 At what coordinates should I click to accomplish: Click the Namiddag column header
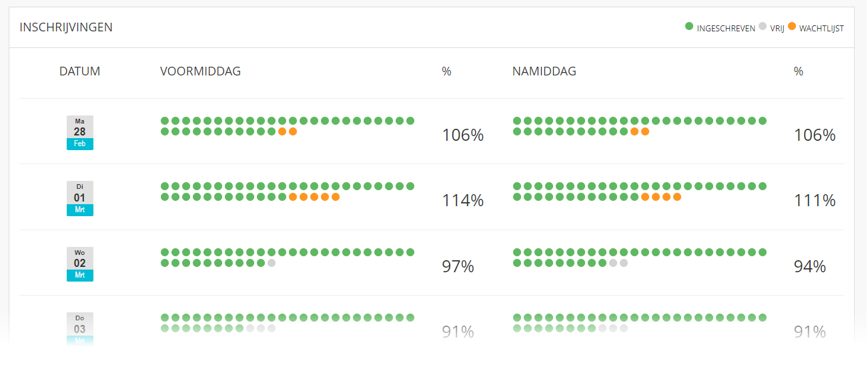point(544,71)
